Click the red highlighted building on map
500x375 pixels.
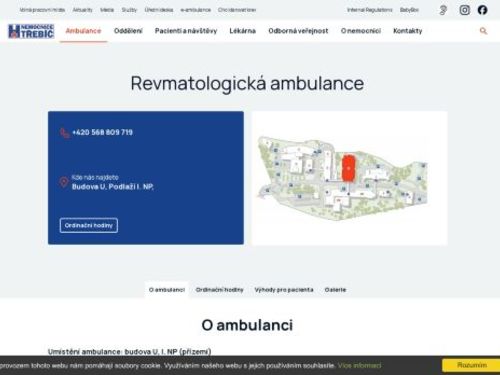click(348, 168)
